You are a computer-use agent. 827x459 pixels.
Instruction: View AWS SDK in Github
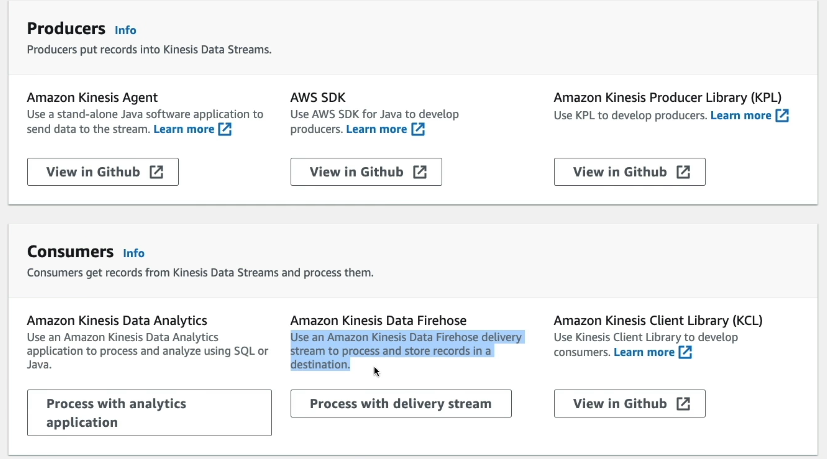click(366, 172)
